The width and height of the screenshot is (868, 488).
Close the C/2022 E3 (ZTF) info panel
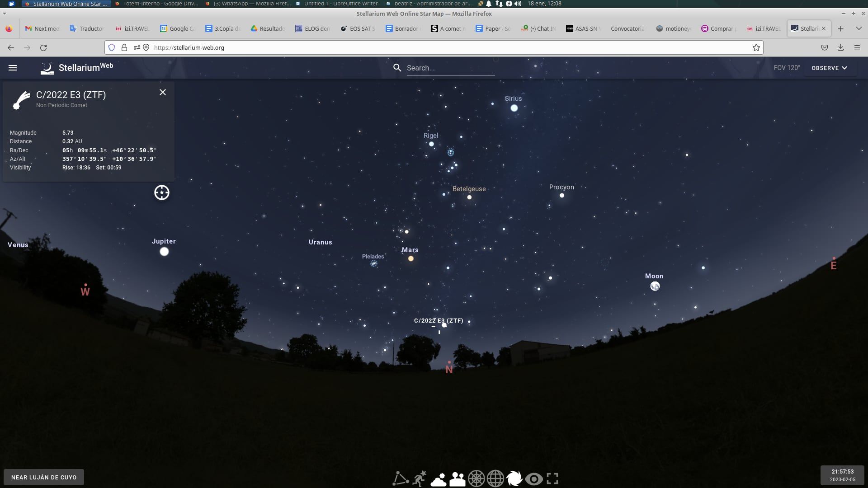163,92
